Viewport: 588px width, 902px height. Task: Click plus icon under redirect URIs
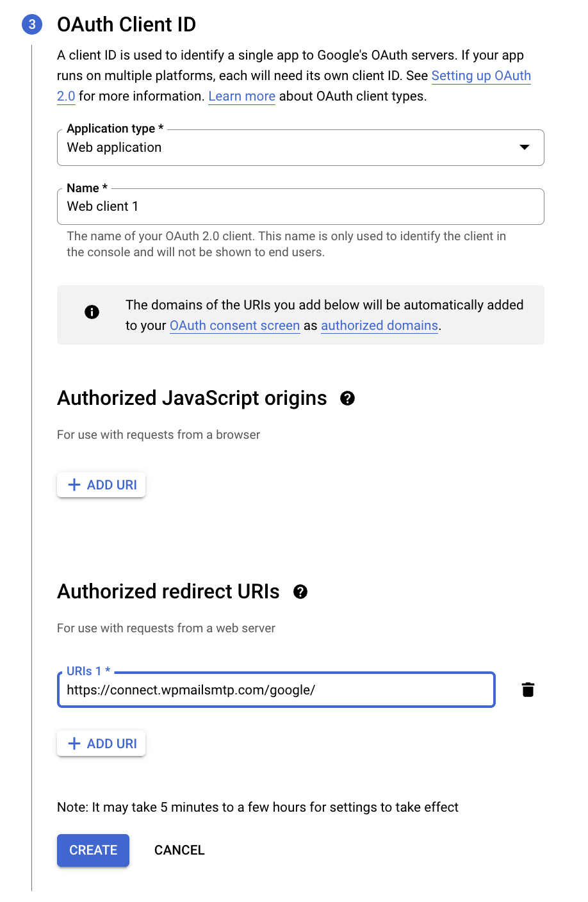74,744
